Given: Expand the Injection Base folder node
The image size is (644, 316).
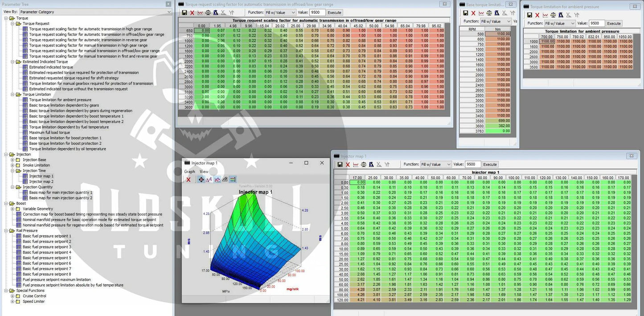Looking at the screenshot, I should tap(12, 160).
